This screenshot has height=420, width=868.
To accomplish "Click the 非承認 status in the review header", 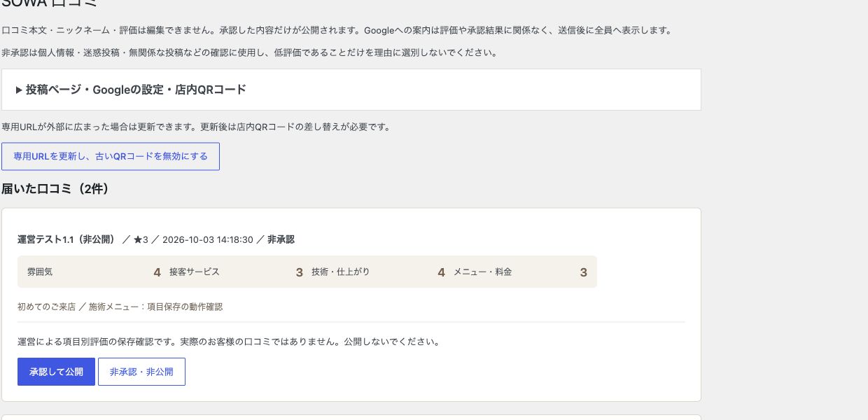I will point(281,239).
